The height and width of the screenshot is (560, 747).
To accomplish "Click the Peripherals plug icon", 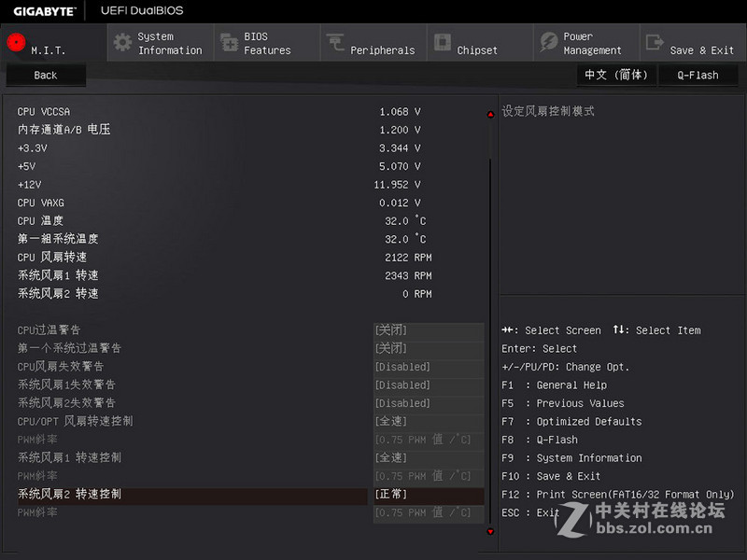I will tap(335, 43).
